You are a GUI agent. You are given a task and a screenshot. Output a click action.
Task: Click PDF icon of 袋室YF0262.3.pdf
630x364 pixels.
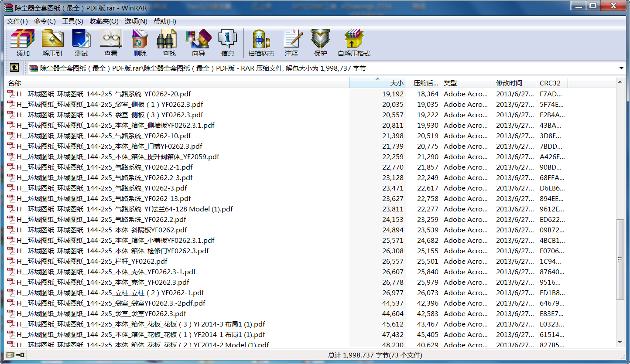point(11,313)
